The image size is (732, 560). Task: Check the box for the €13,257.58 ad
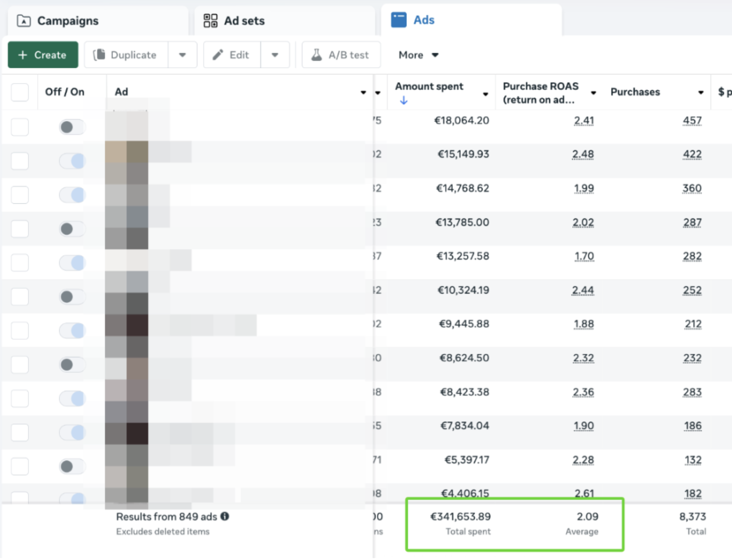20,263
